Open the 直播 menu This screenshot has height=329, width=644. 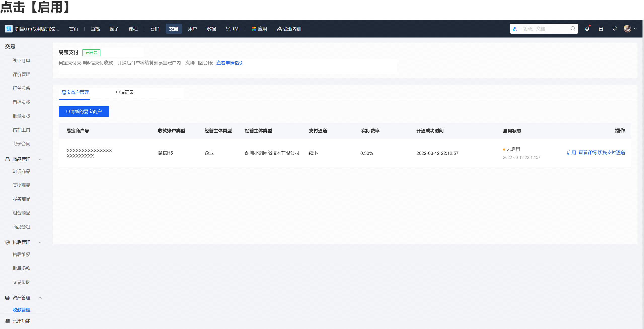(95, 29)
